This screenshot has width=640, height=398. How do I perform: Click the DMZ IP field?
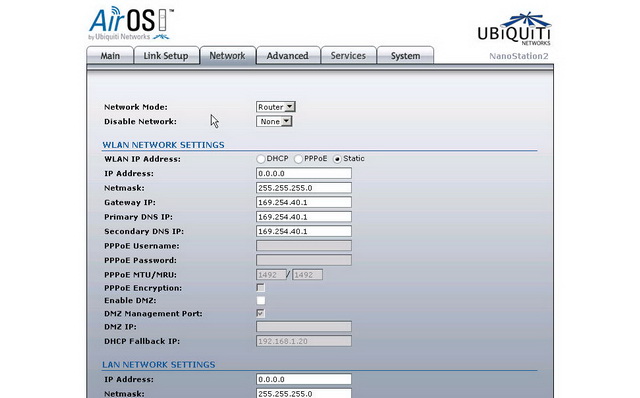[304, 327]
